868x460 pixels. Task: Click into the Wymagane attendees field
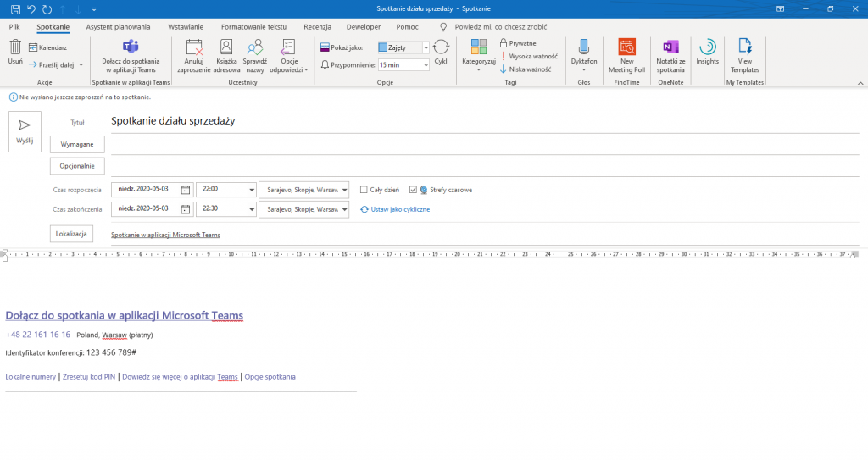click(483, 145)
